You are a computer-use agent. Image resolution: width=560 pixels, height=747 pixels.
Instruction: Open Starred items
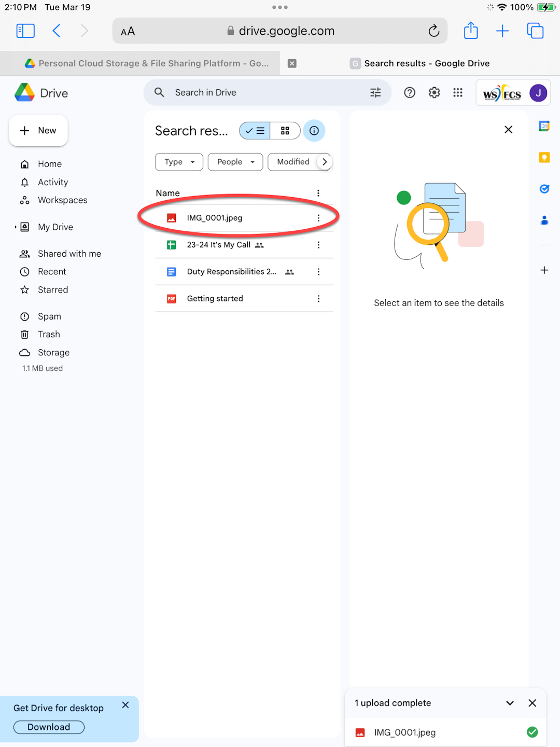click(x=53, y=290)
